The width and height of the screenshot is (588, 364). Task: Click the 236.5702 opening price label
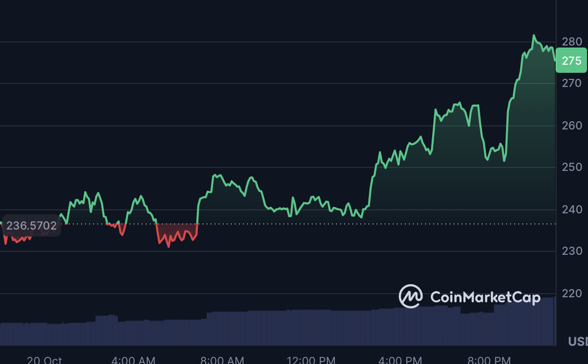pyautogui.click(x=31, y=225)
